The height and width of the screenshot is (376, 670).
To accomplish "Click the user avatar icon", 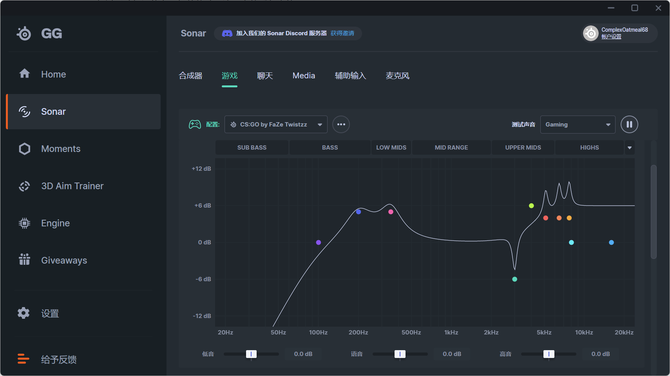I will [x=591, y=33].
